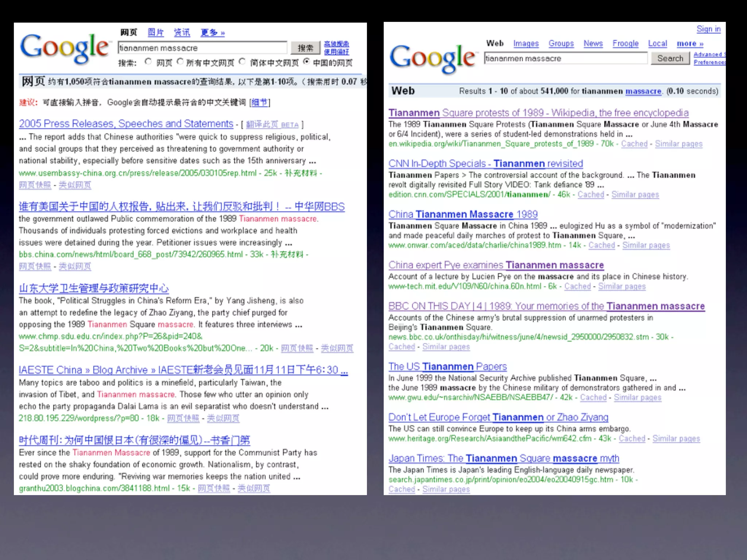Open the 更多 » menu link
The image size is (747, 560).
[x=212, y=33]
